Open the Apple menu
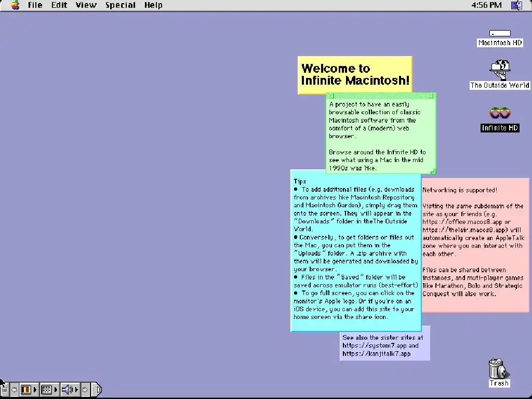 (15, 5)
